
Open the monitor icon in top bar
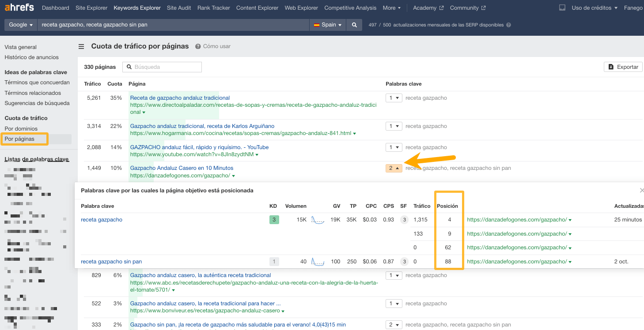[562, 8]
